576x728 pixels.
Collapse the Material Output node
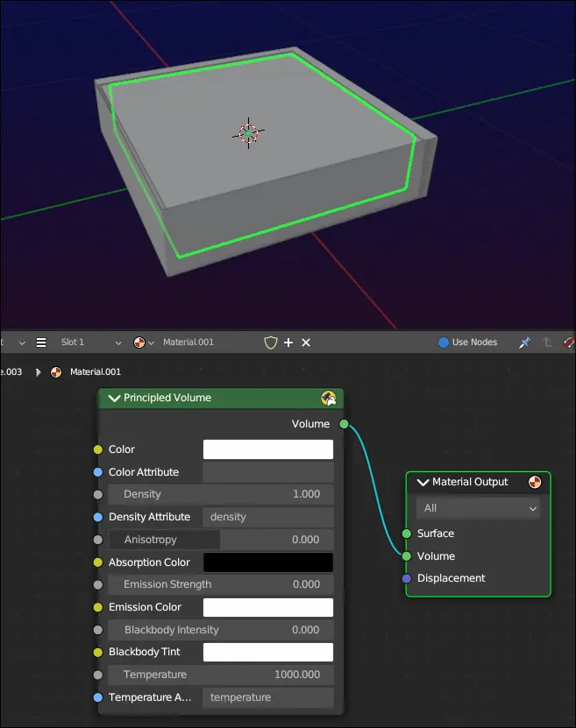coord(423,483)
